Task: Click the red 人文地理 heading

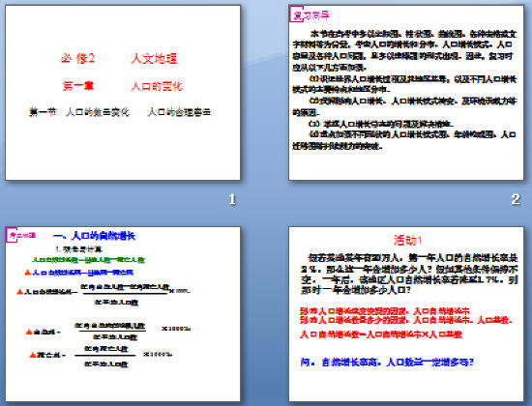Action: pos(155,58)
